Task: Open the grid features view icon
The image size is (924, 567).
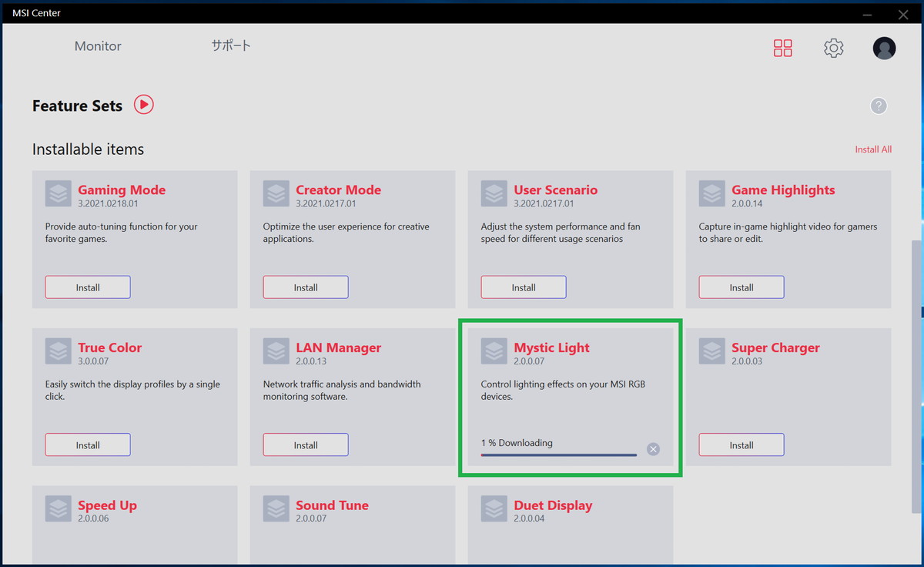Action: click(783, 48)
